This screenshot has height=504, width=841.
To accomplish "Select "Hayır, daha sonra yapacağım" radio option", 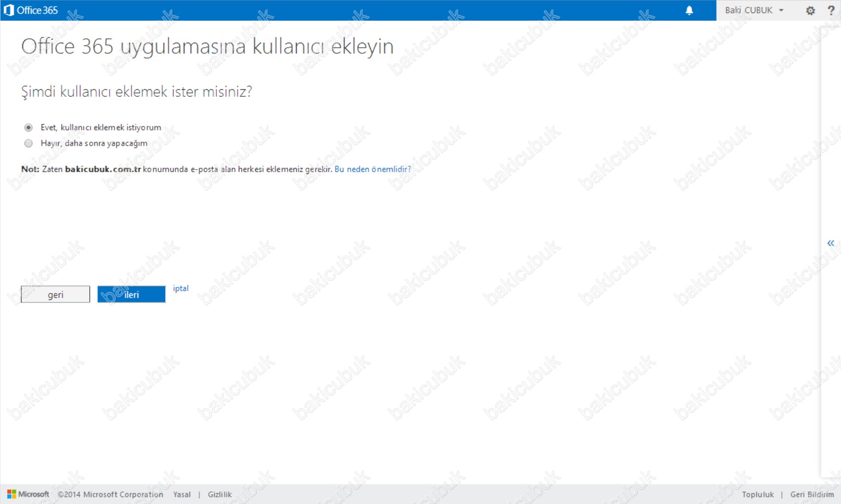I will click(28, 143).
